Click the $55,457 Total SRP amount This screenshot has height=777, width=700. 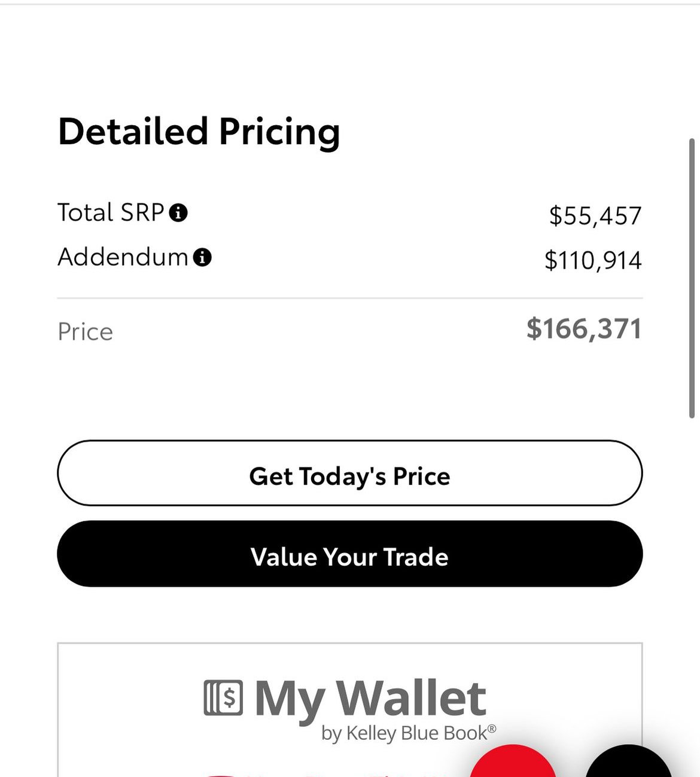coord(595,216)
